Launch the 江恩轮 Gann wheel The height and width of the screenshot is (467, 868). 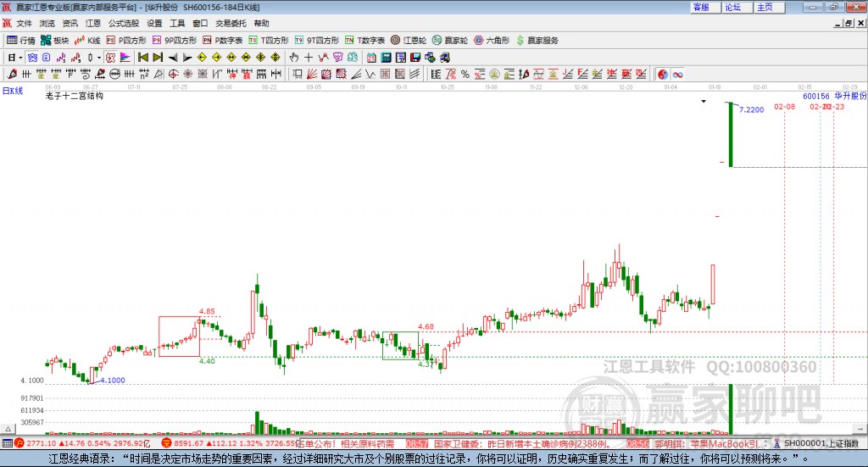point(409,41)
